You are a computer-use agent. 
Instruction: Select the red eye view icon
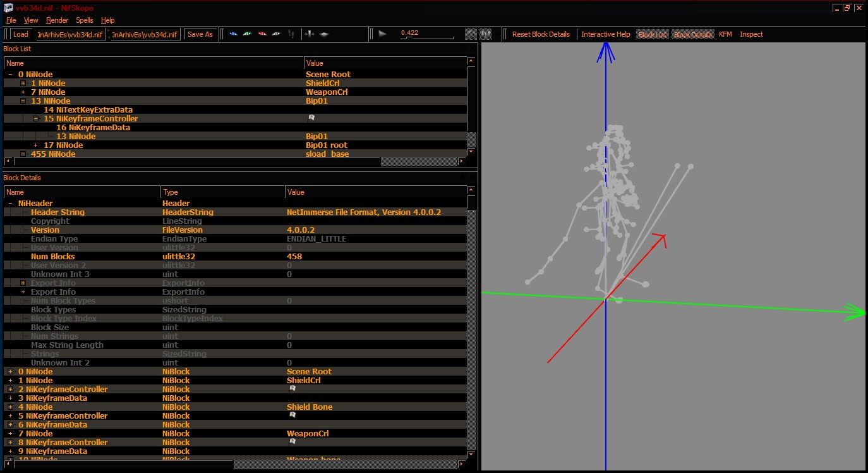coord(262,34)
